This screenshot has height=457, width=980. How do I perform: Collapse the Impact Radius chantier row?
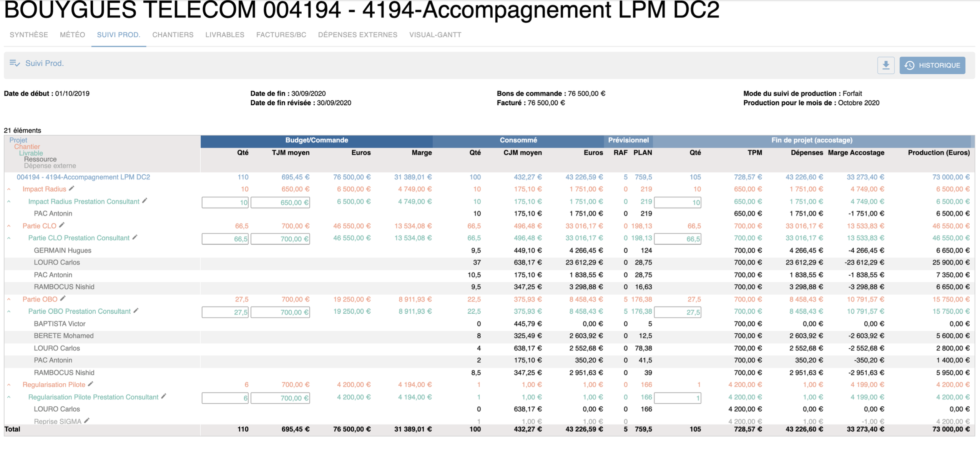pyautogui.click(x=9, y=189)
